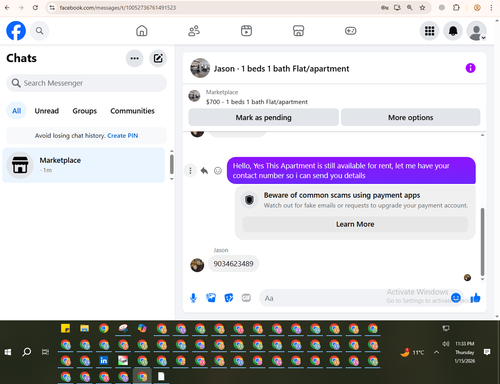500x384 pixels.
Task: Open Sticky Notes on taskbar
Action: coord(65,329)
